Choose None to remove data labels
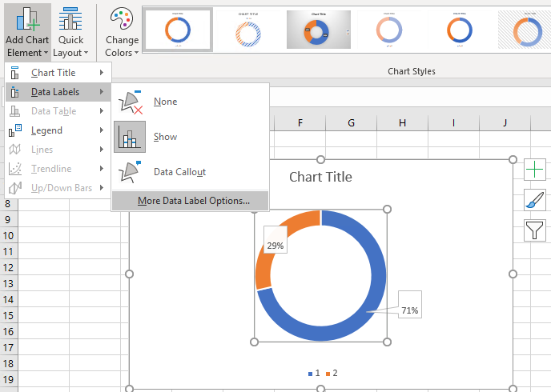551x392 pixels. [x=190, y=102]
